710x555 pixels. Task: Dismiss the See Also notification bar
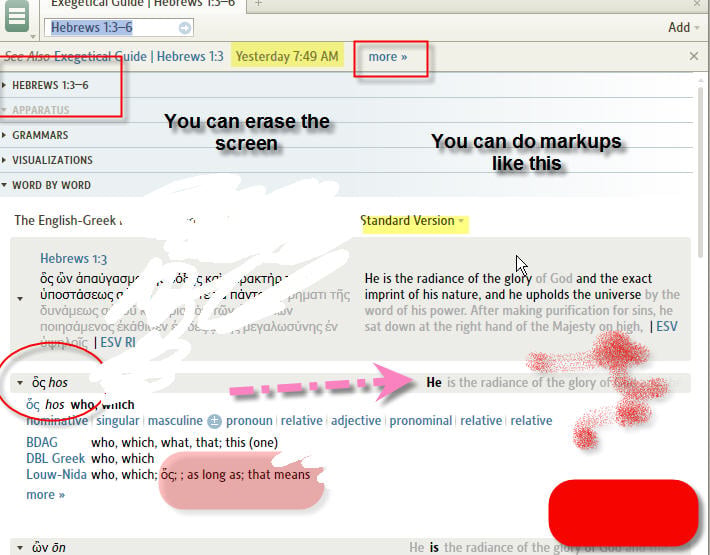tap(694, 56)
